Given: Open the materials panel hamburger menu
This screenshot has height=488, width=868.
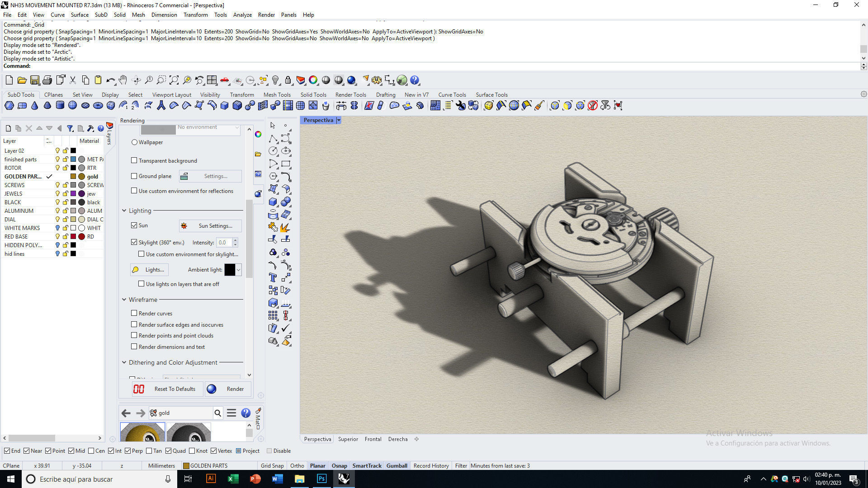Looking at the screenshot, I should 231,413.
